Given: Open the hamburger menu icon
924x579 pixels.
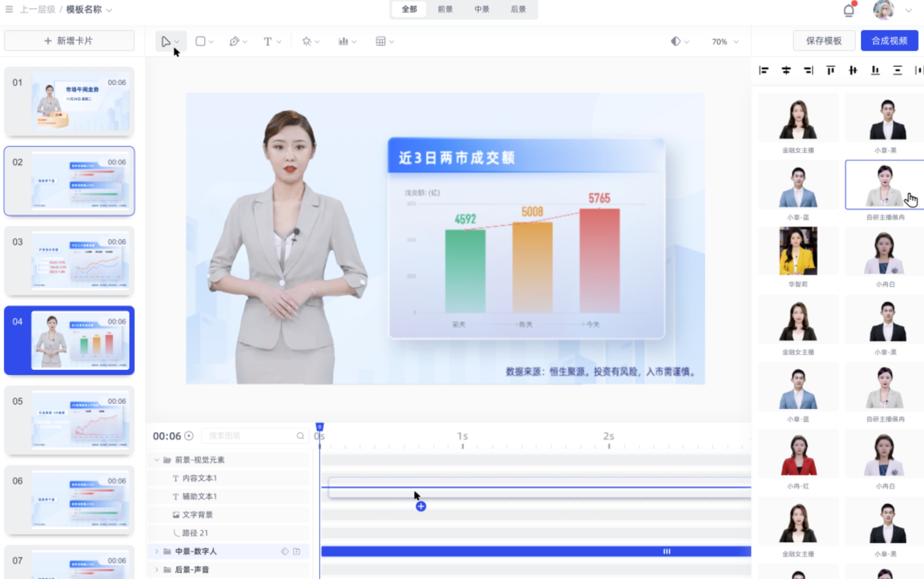Looking at the screenshot, I should point(9,9).
